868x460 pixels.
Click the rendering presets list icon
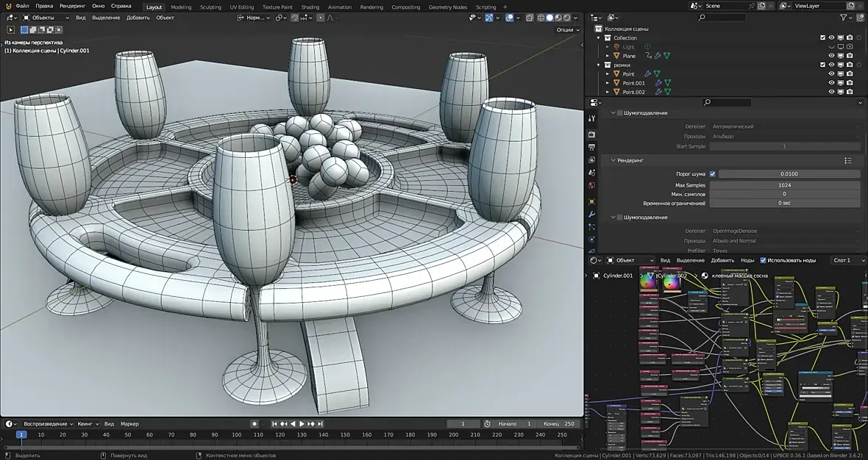tap(847, 160)
